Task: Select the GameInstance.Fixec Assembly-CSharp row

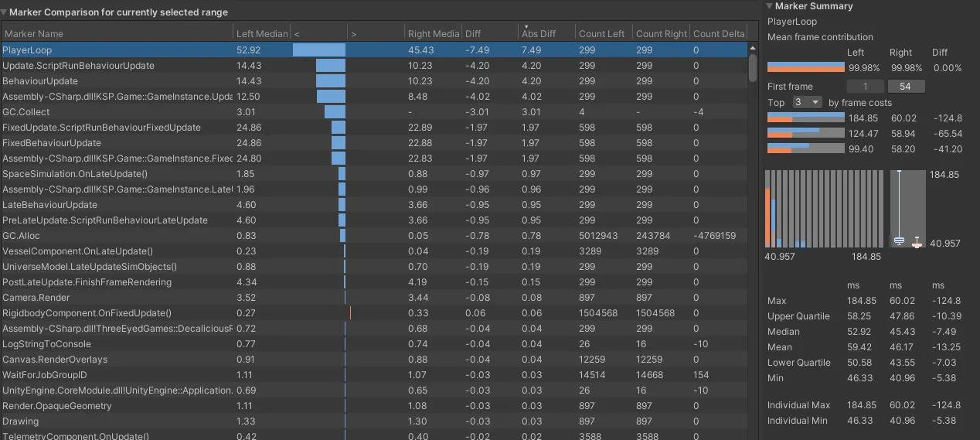Action: tap(374, 158)
